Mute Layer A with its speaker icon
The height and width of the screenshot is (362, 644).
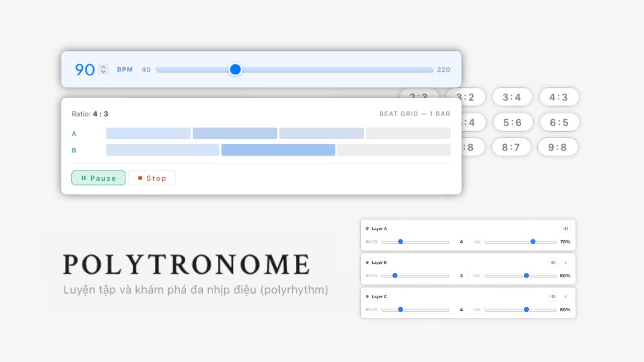pyautogui.click(x=566, y=229)
